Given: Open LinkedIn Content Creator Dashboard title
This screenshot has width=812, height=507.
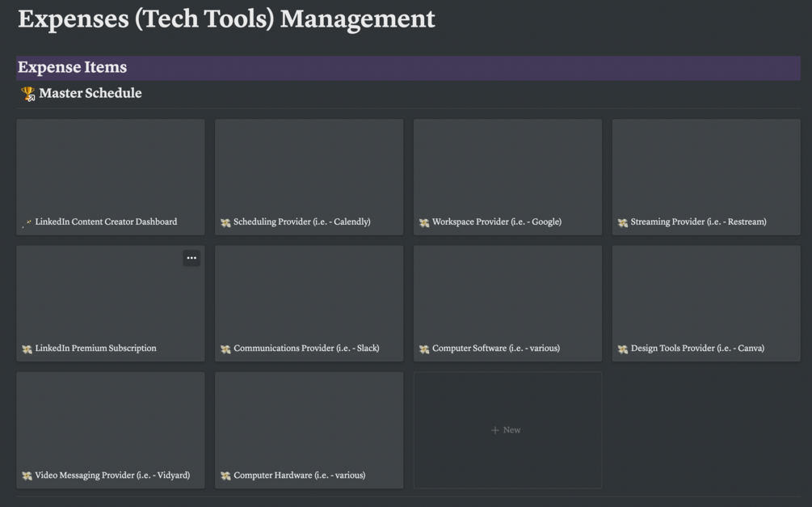Looking at the screenshot, I should coord(106,222).
